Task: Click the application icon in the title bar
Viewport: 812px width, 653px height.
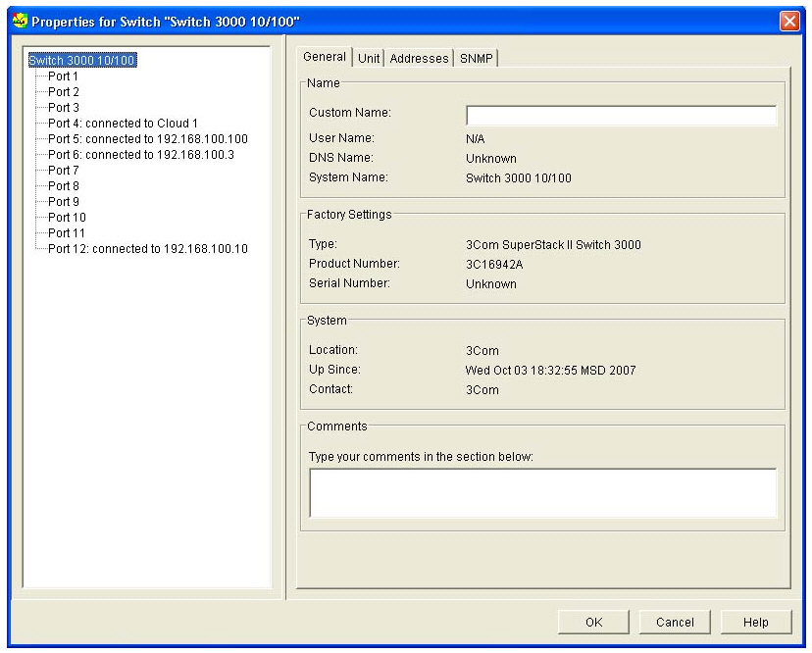Action: pos(20,22)
